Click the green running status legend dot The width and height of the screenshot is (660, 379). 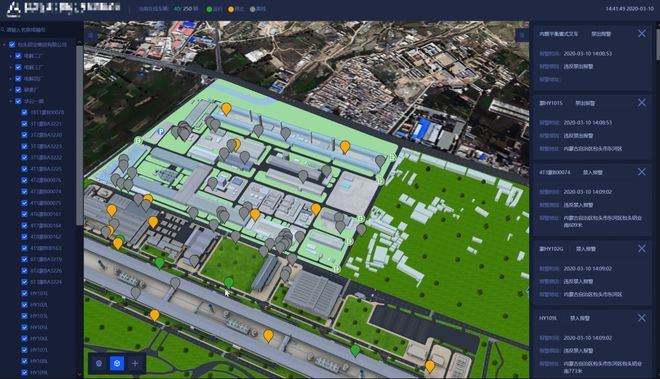pos(209,9)
